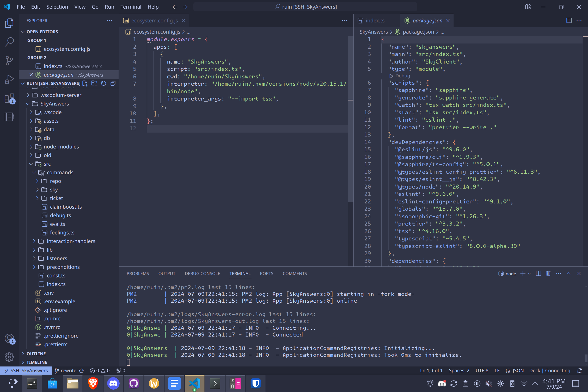Close the bottom panel
Viewport: 588px width, 392px height.
579,273
